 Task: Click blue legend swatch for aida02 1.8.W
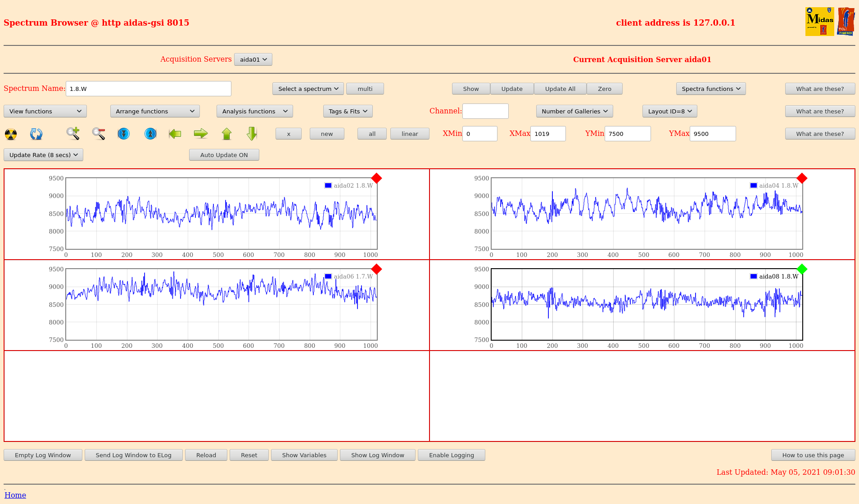tap(328, 185)
